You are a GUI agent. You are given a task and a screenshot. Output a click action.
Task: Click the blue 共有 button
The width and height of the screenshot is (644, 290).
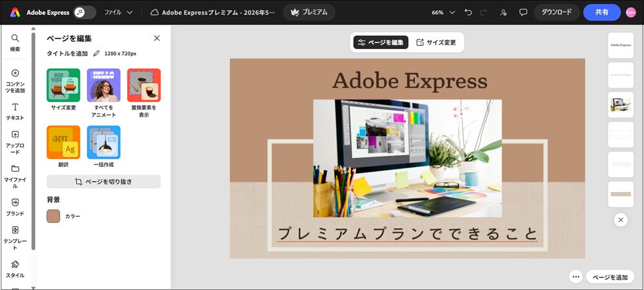[601, 12]
